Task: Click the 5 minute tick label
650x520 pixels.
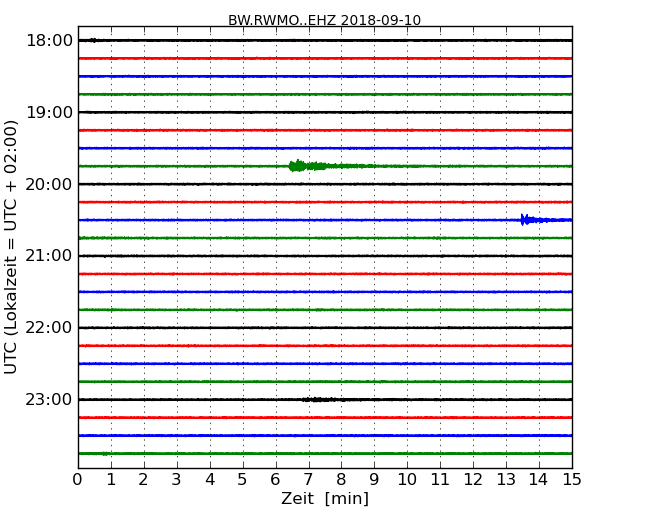Action: tap(242, 479)
